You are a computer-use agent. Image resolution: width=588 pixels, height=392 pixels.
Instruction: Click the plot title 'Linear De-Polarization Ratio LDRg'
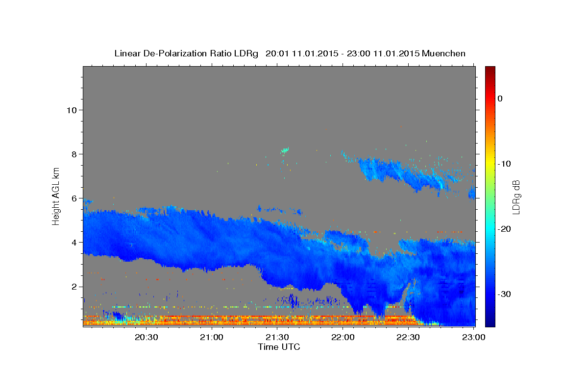(186, 53)
